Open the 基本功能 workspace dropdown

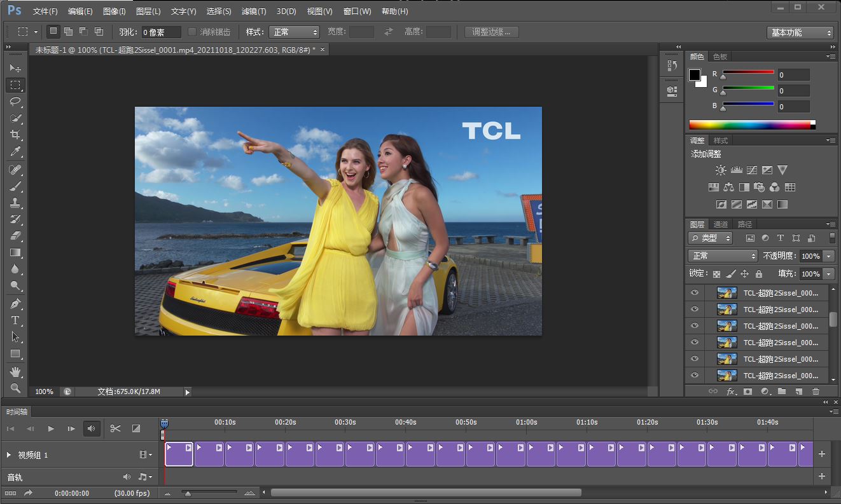(800, 32)
